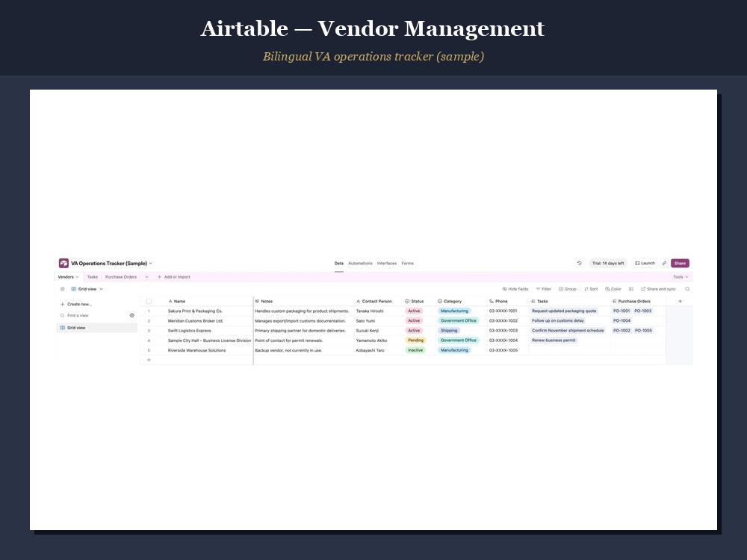Click the Notes column header
747x560 pixels.
[x=304, y=301]
